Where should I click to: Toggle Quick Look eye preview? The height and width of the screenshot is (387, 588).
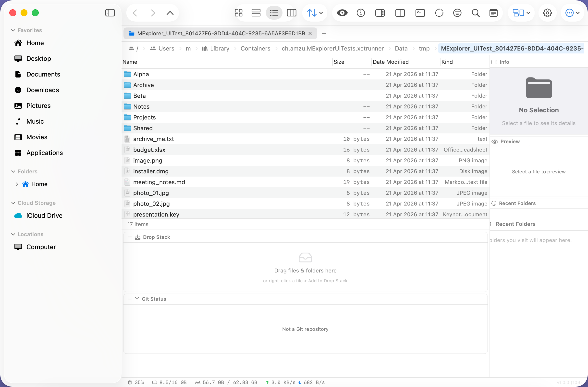tap(342, 13)
